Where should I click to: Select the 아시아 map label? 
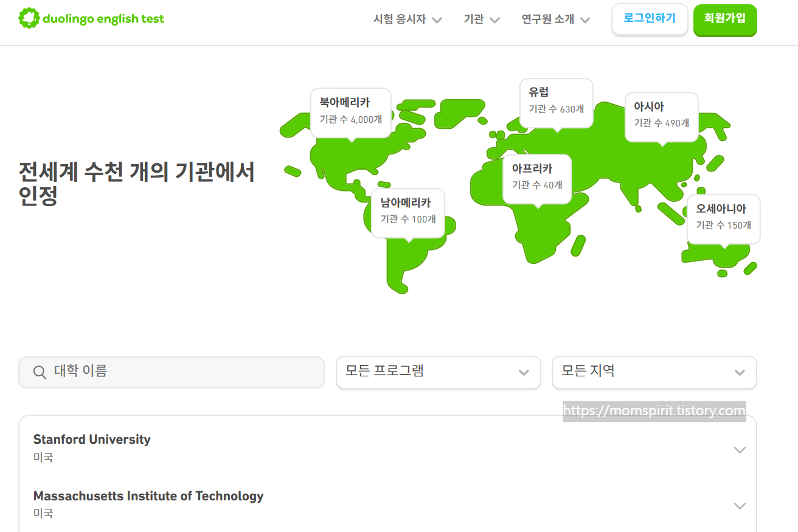pyautogui.click(x=662, y=117)
